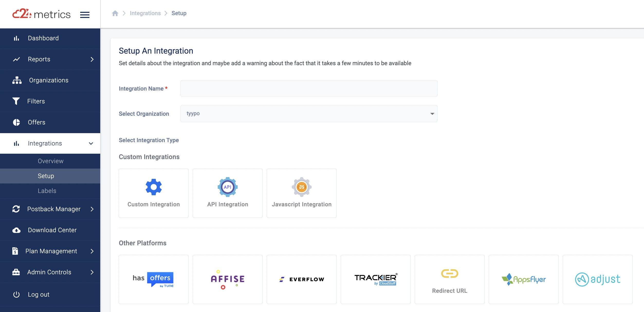Select the Custom Integration gear tile
644x312 pixels.
[153, 193]
